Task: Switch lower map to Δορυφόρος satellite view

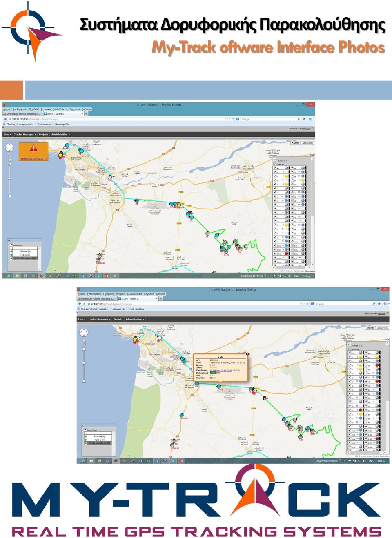Action: 382,328
